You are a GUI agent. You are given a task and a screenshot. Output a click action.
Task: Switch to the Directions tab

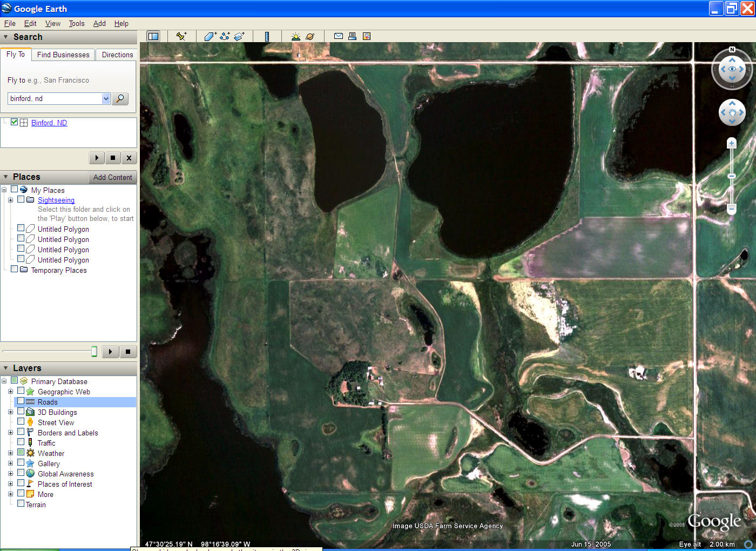point(117,55)
